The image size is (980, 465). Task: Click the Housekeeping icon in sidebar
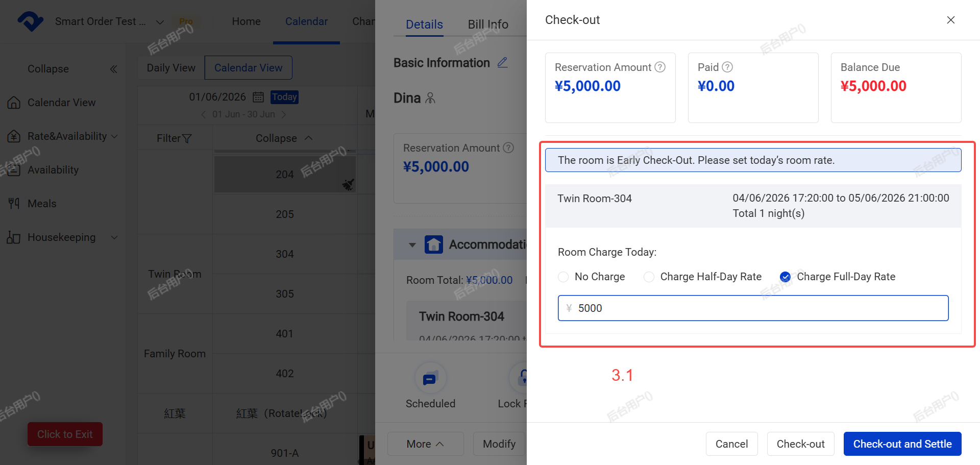tap(14, 237)
